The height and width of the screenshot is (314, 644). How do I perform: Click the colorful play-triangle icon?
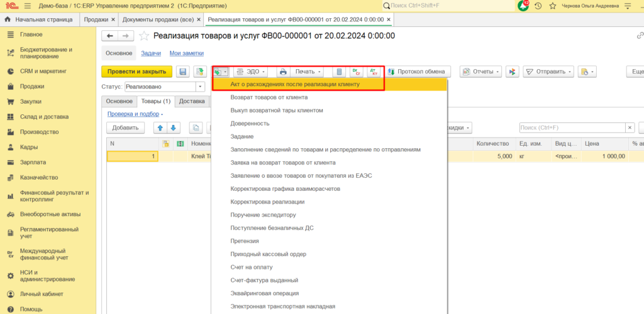point(512,72)
